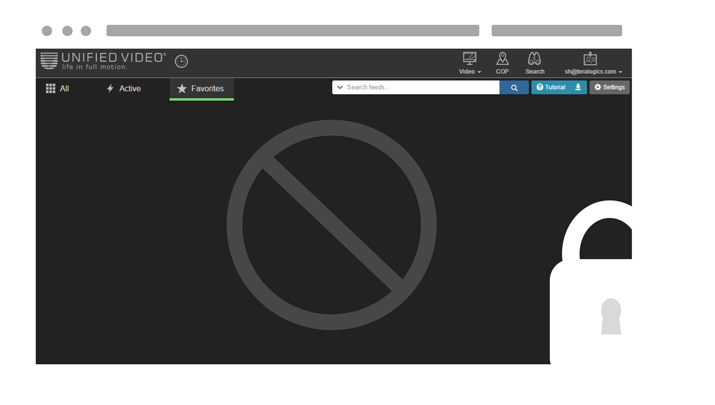Open the Tutorial help button

click(551, 87)
